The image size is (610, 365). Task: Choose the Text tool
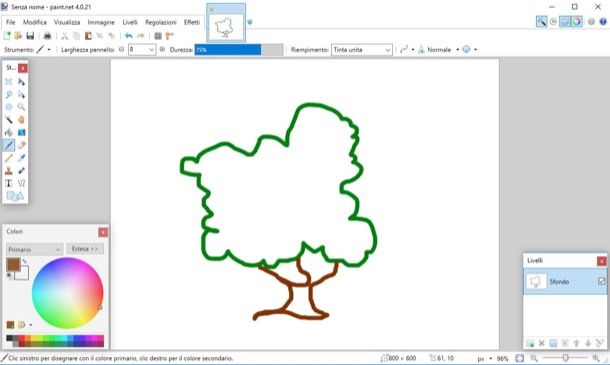tap(9, 183)
